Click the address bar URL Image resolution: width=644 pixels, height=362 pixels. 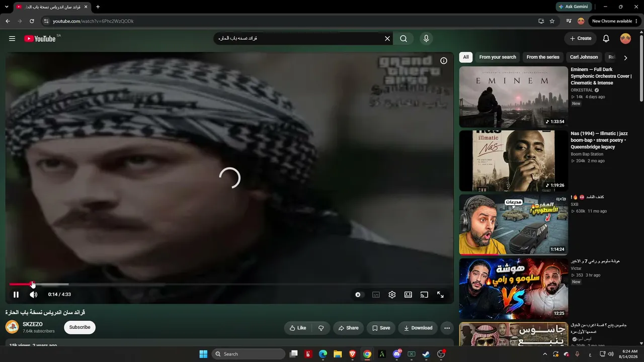pos(93,21)
